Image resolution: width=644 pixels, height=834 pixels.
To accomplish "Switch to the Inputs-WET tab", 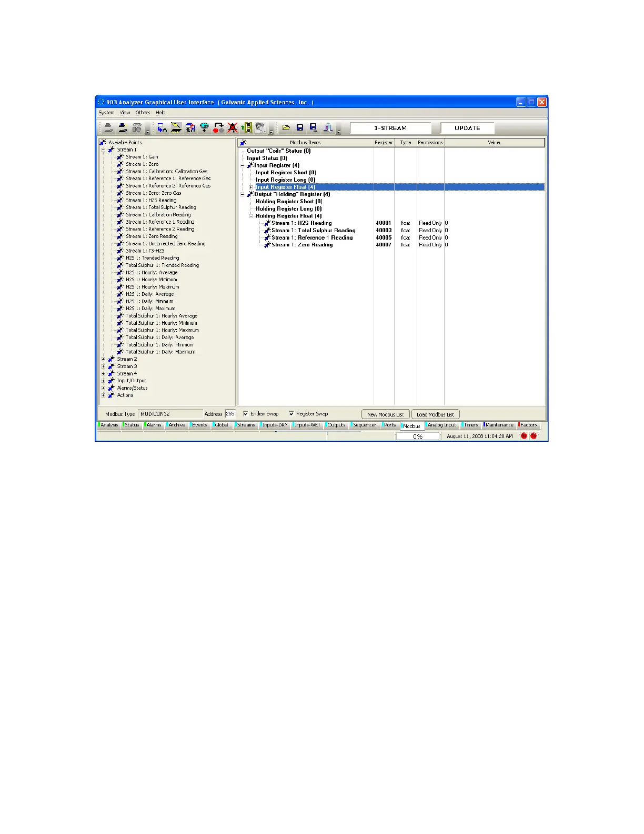I will (x=308, y=425).
